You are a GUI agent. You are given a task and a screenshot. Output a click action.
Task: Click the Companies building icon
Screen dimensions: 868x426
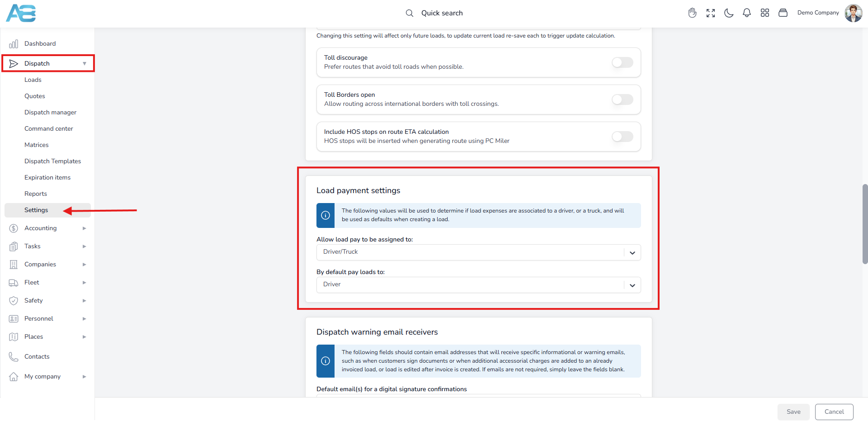14,265
